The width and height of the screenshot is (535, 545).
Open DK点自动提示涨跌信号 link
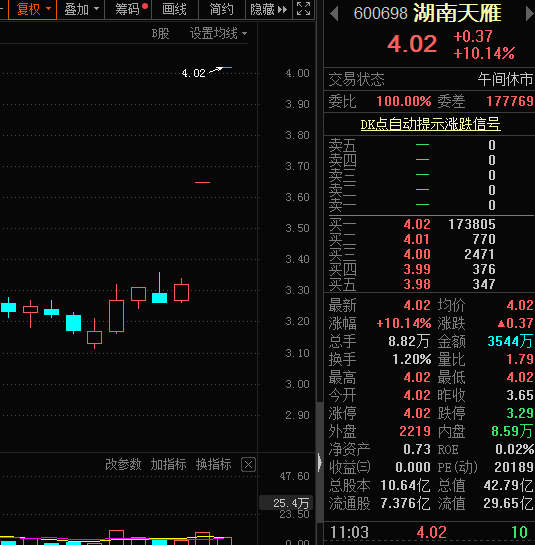tap(430, 124)
